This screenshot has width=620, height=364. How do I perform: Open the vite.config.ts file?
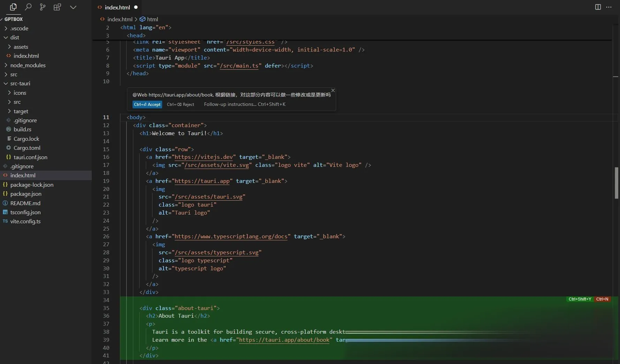point(25,221)
